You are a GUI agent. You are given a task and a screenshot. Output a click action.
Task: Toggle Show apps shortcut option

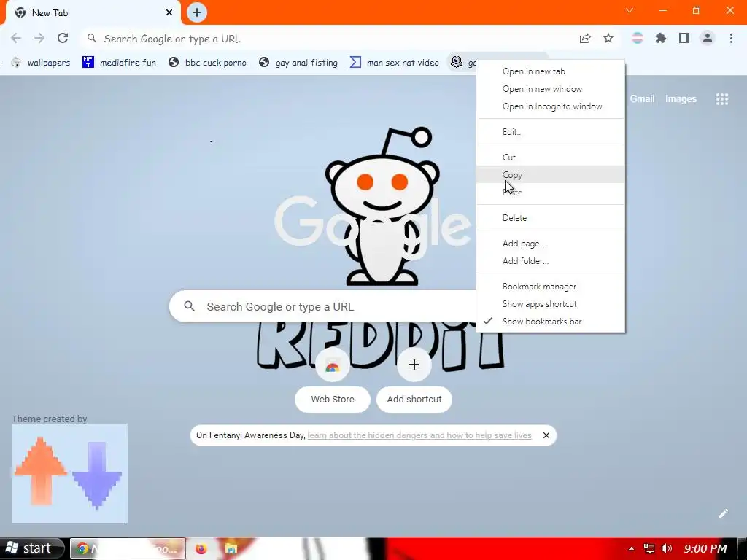click(551, 304)
